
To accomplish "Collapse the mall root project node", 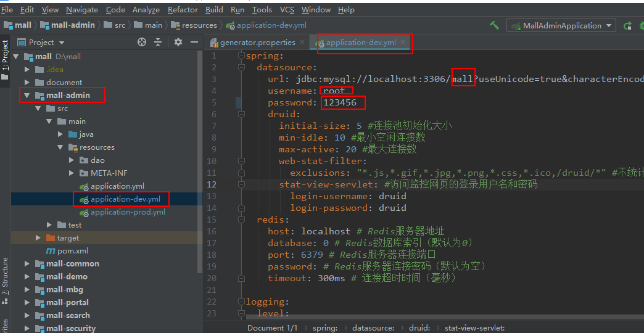I will (15, 57).
